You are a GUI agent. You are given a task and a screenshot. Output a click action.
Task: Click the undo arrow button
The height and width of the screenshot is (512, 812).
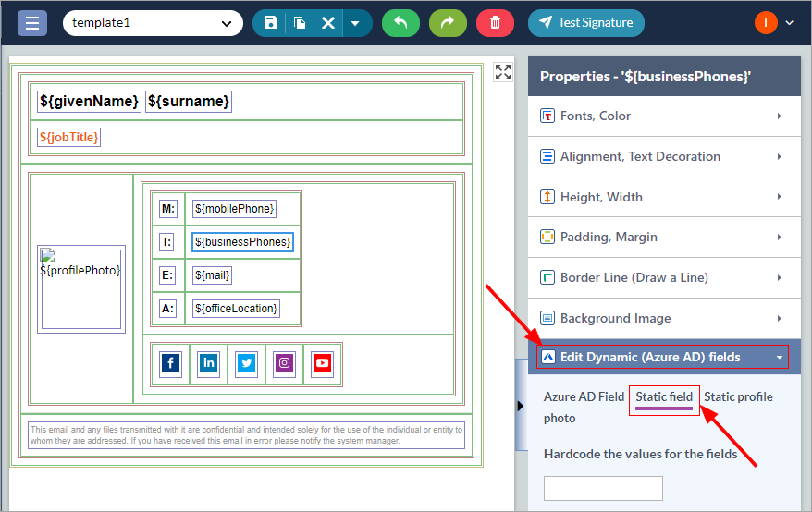coord(400,23)
